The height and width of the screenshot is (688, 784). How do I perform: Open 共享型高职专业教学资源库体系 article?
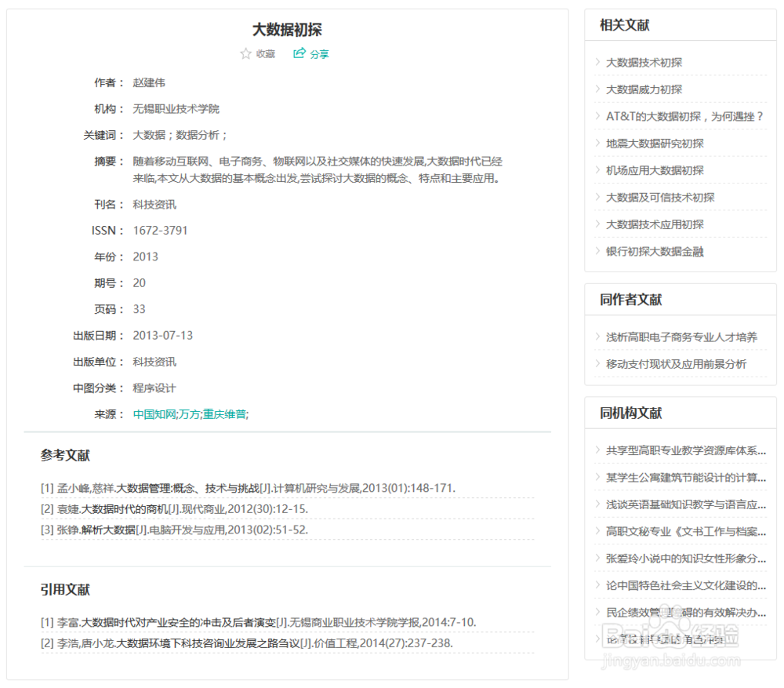(x=686, y=451)
